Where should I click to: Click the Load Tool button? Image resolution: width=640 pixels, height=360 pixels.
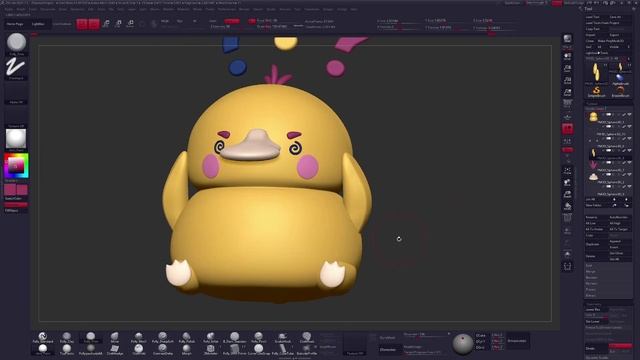click(x=596, y=17)
